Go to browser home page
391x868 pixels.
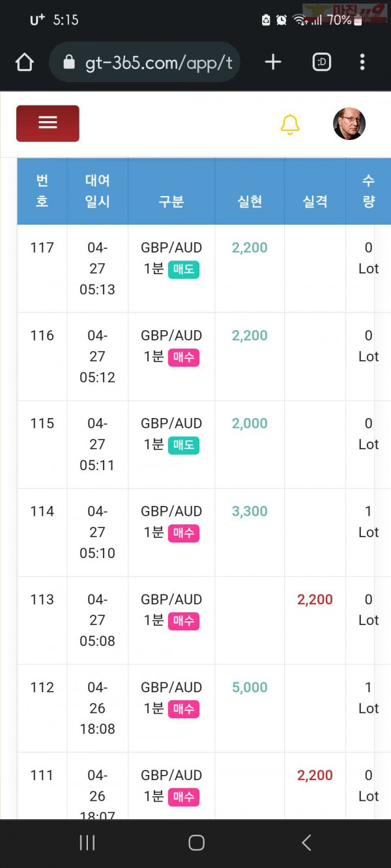coord(24,63)
